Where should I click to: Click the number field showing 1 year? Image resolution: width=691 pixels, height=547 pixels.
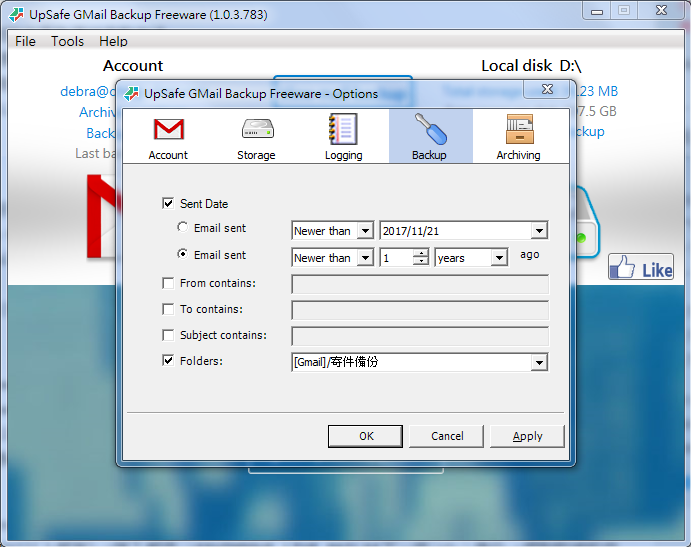[397, 257]
